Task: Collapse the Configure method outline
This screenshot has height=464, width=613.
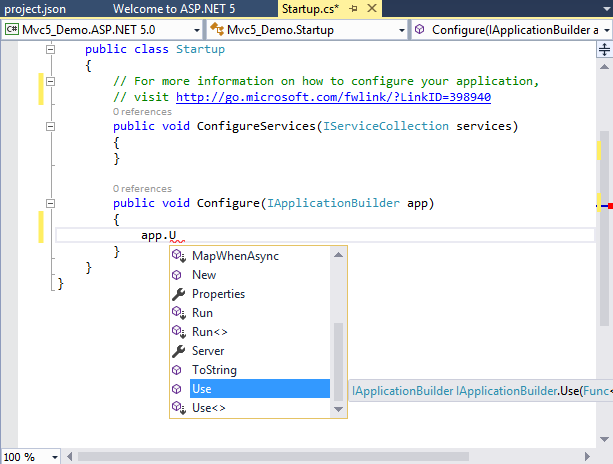Action: 50,203
